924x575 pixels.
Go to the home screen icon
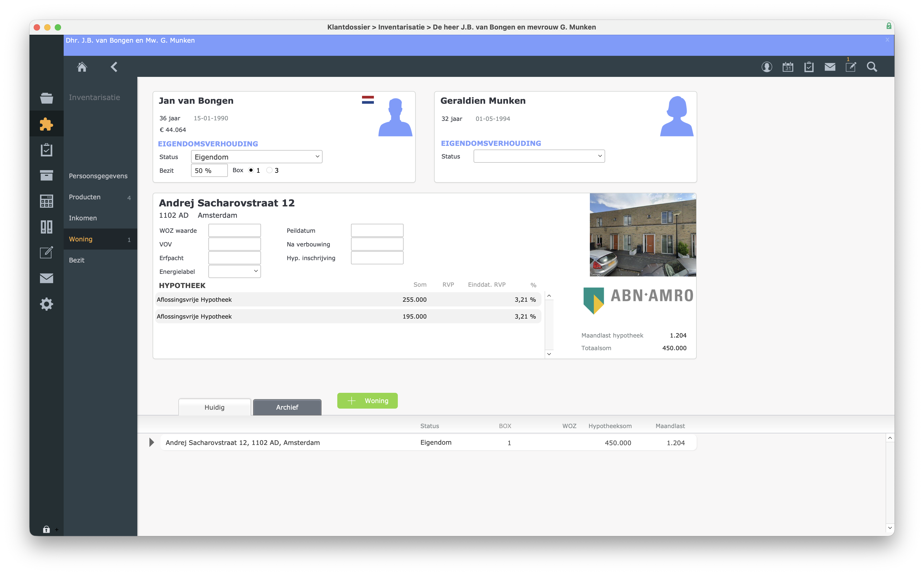coord(82,67)
